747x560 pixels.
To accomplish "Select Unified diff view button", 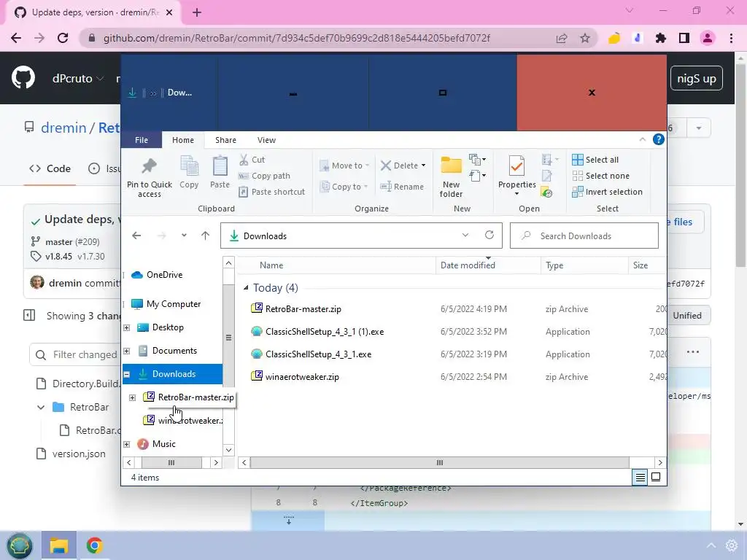I will (x=687, y=315).
